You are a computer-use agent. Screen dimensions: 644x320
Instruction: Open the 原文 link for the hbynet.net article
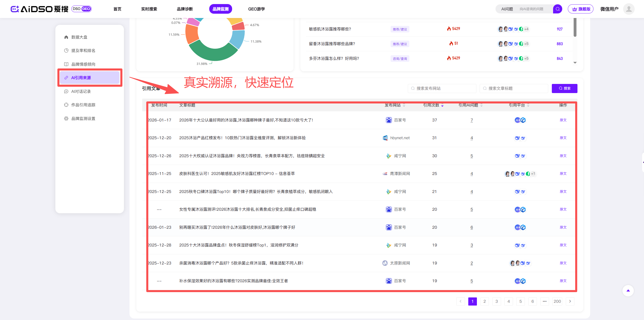point(563,138)
